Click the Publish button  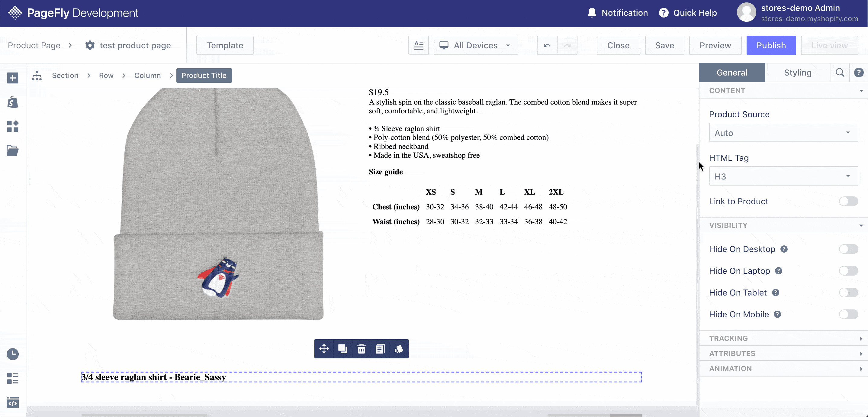click(x=771, y=46)
